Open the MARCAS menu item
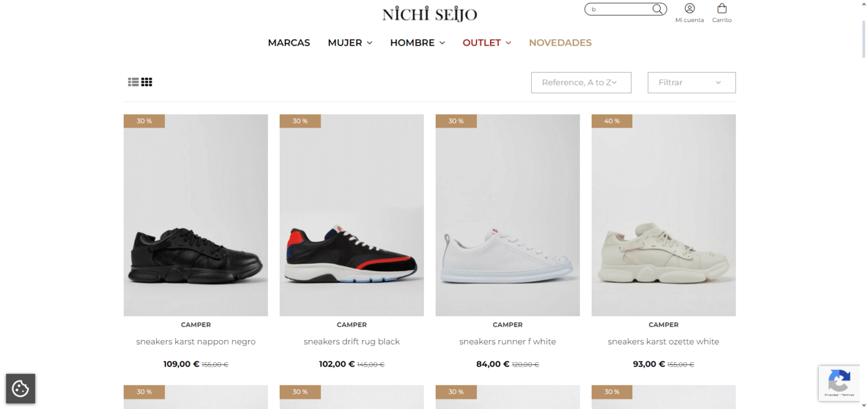868x409 pixels. pyautogui.click(x=289, y=43)
